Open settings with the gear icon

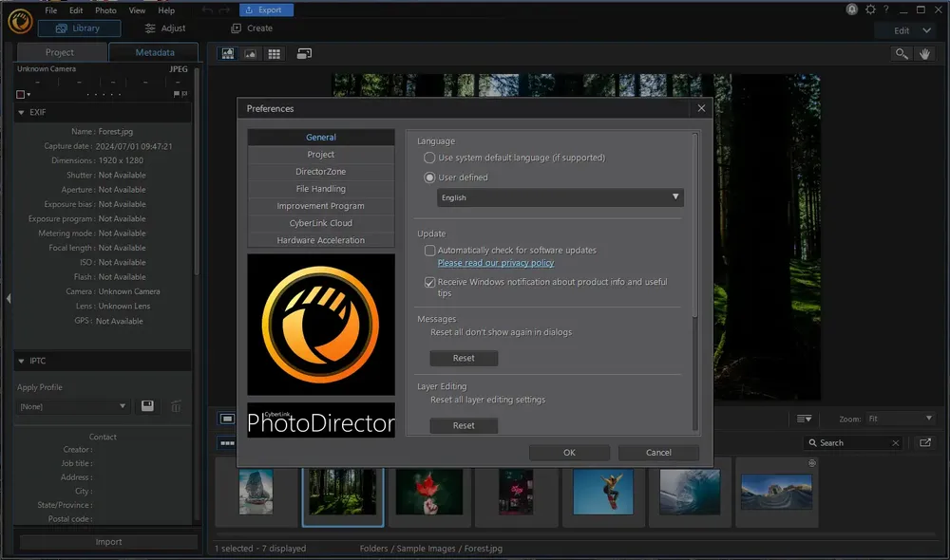pos(871,9)
